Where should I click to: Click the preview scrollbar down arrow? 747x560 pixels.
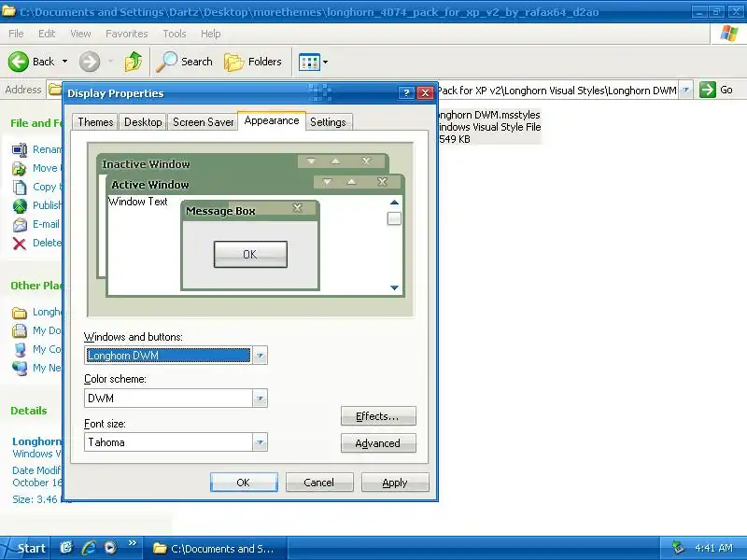pyautogui.click(x=394, y=287)
